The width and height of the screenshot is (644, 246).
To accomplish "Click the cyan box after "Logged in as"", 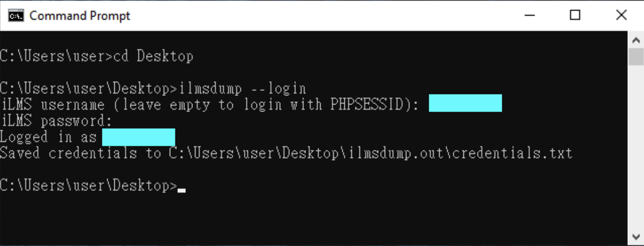I will (138, 137).
